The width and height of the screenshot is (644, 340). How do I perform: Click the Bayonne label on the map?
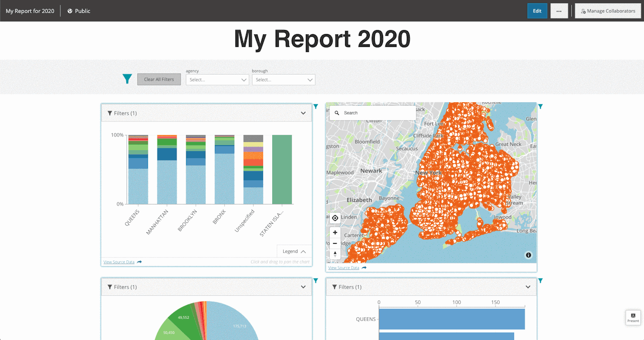[x=389, y=198]
